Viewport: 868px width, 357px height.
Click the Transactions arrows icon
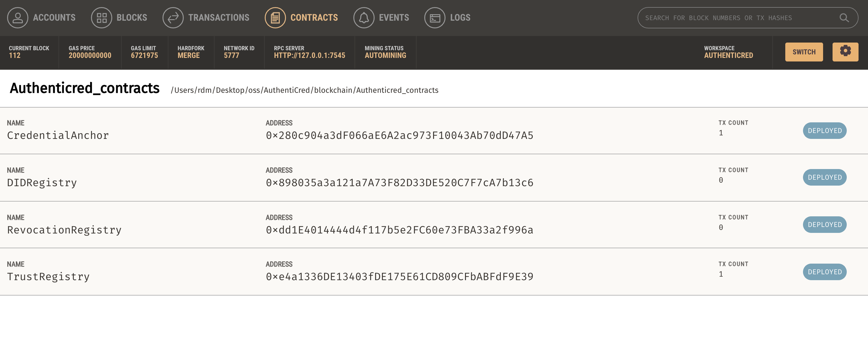tap(173, 17)
